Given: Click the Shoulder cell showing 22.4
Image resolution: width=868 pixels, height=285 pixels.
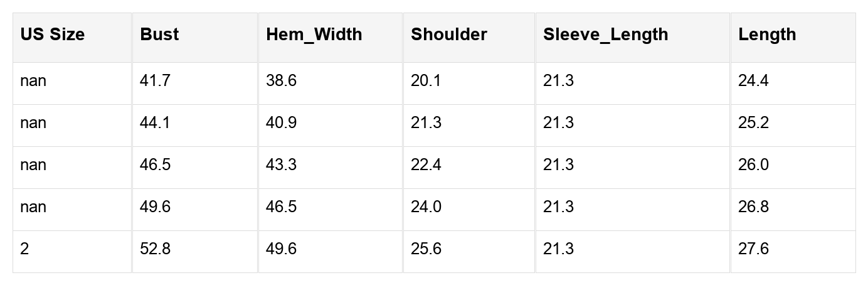Looking at the screenshot, I should [426, 165].
